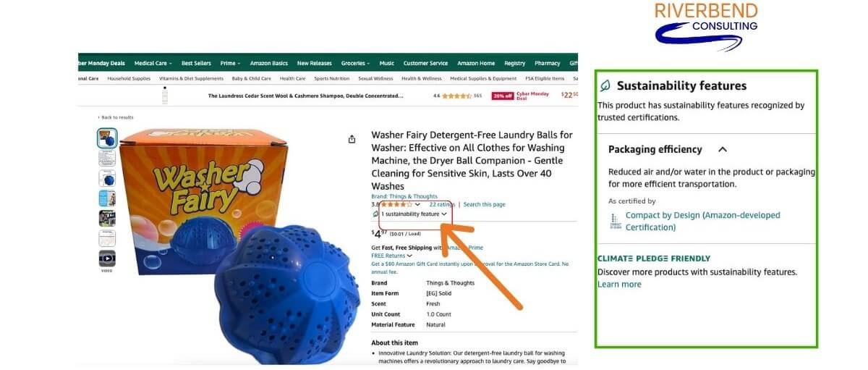This screenshot has height=370, width=868.
Task: Click the star rating icons
Action: [396, 205]
